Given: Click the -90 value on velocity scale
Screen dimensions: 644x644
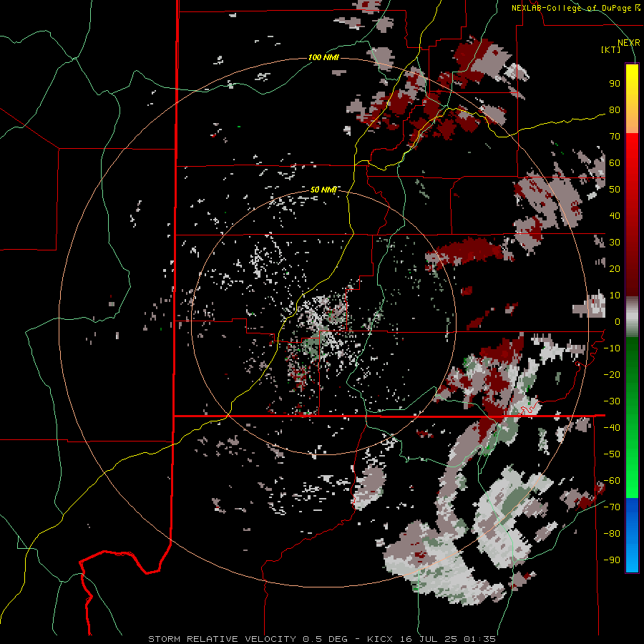Looking at the screenshot, I should (612, 560).
